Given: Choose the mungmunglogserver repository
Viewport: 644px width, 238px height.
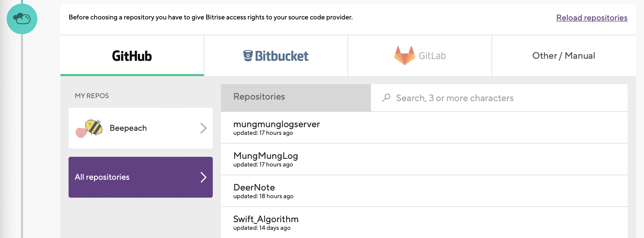Looking at the screenshot, I should point(424,128).
